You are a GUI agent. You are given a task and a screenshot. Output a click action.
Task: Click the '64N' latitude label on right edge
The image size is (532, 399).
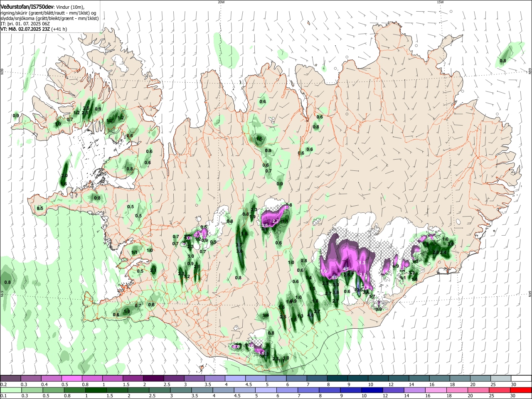[x=530, y=293]
